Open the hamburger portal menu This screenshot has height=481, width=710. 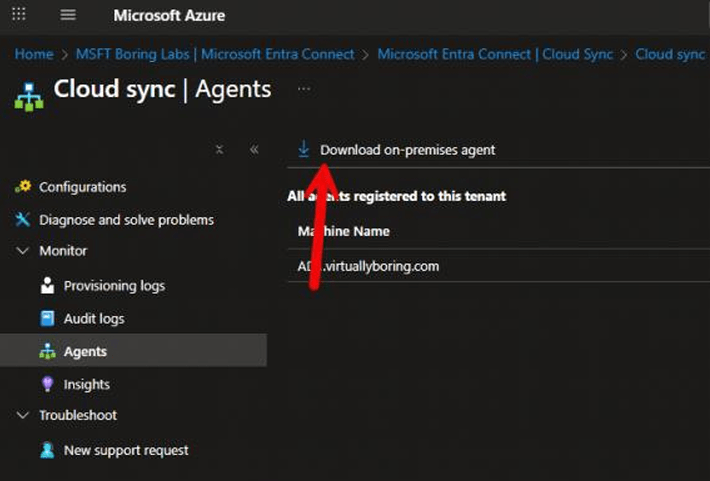(x=68, y=15)
